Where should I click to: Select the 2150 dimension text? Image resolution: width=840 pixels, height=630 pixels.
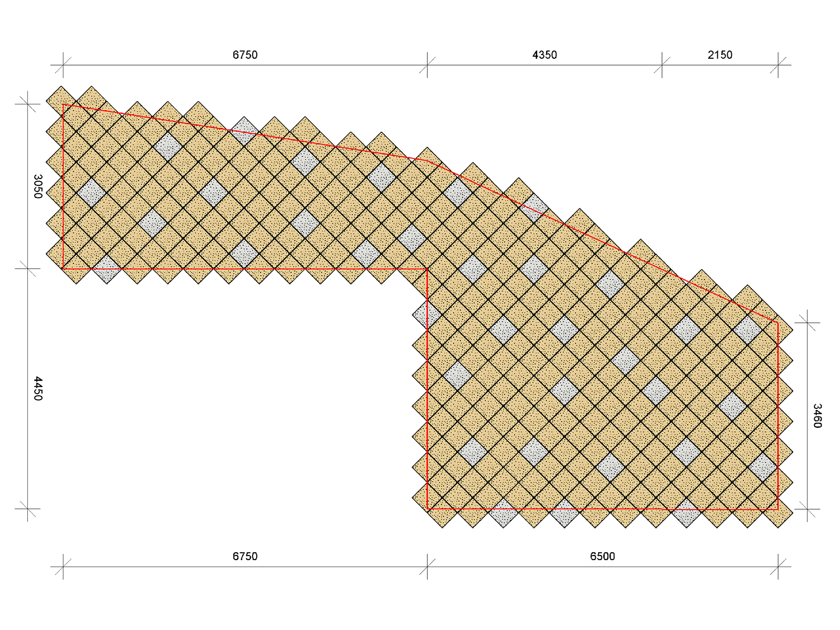(720, 55)
